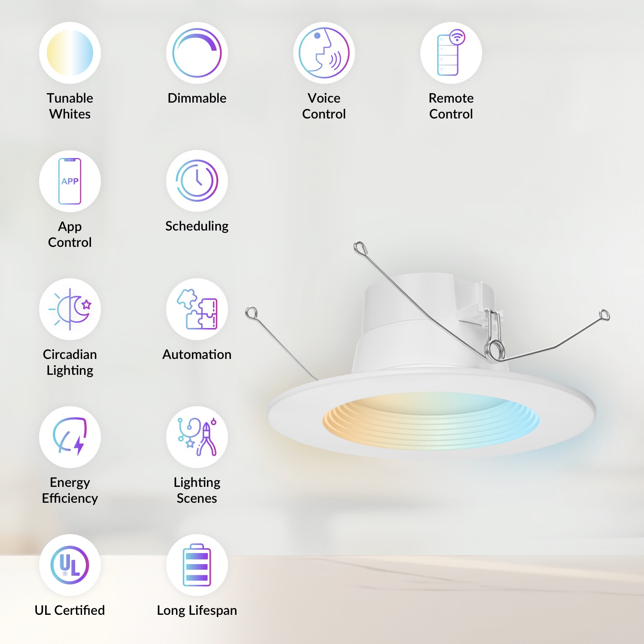Open the Remote Control icon with Wi-Fi symbol
Image resolution: width=644 pixels, height=644 pixels.
coord(451,53)
